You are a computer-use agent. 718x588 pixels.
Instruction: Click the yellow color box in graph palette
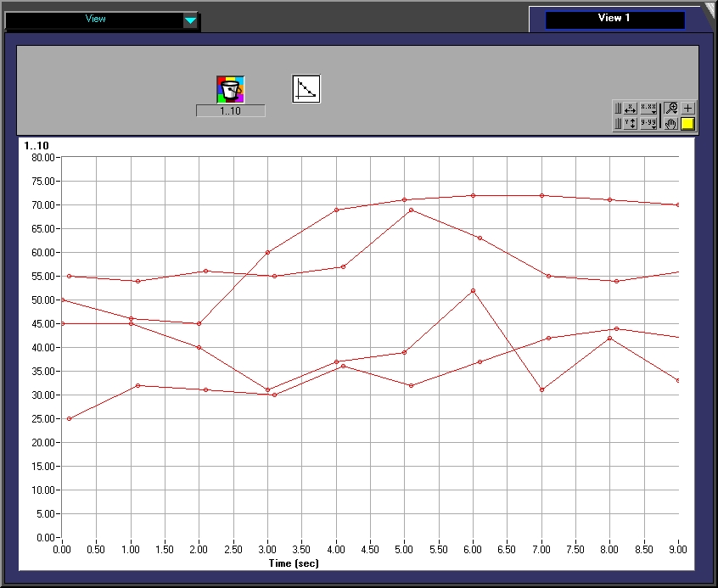pos(687,124)
